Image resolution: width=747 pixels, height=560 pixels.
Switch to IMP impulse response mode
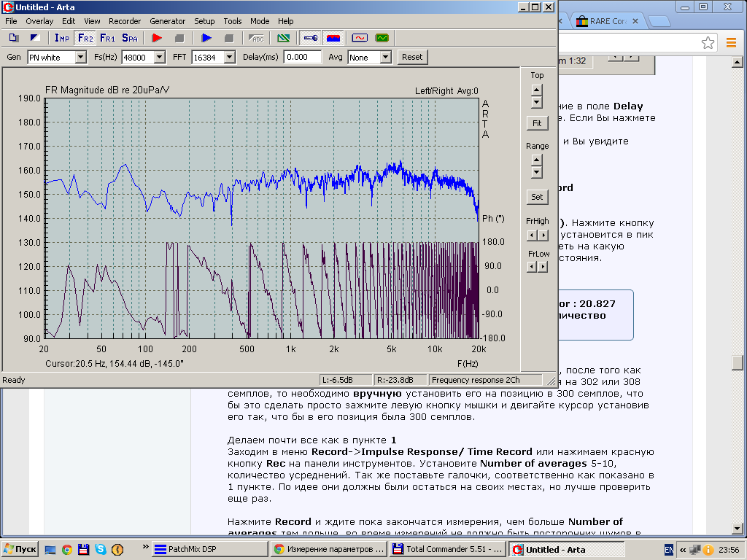coord(62,37)
